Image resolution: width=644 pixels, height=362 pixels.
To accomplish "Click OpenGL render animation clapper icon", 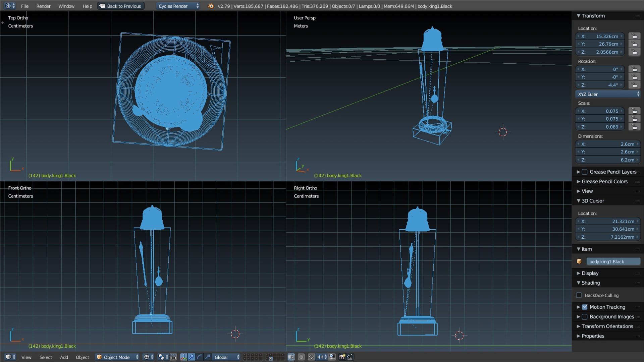I will pos(350,357).
